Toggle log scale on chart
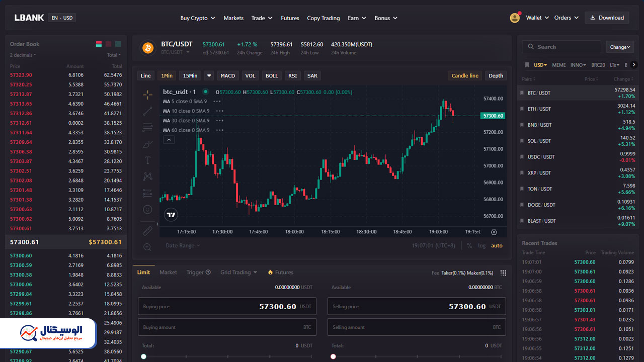The height and width of the screenshot is (362, 644). click(482, 246)
